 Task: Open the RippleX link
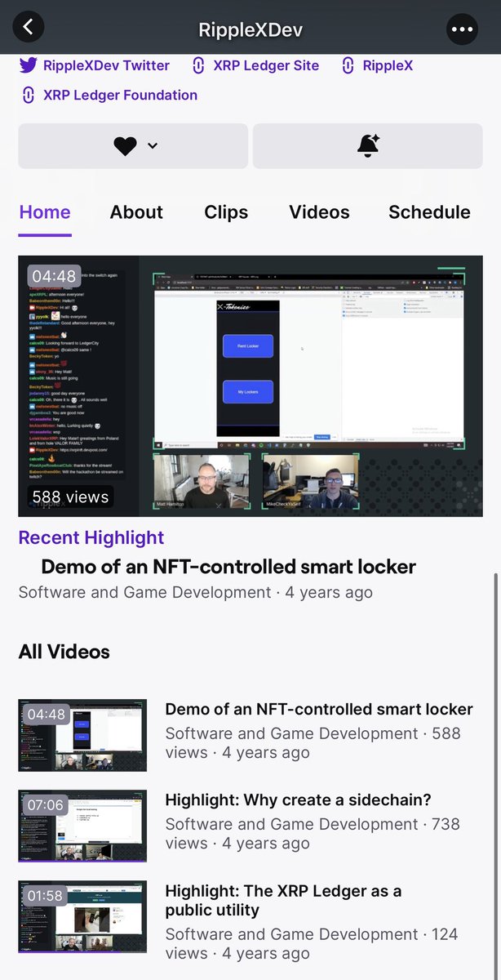388,65
